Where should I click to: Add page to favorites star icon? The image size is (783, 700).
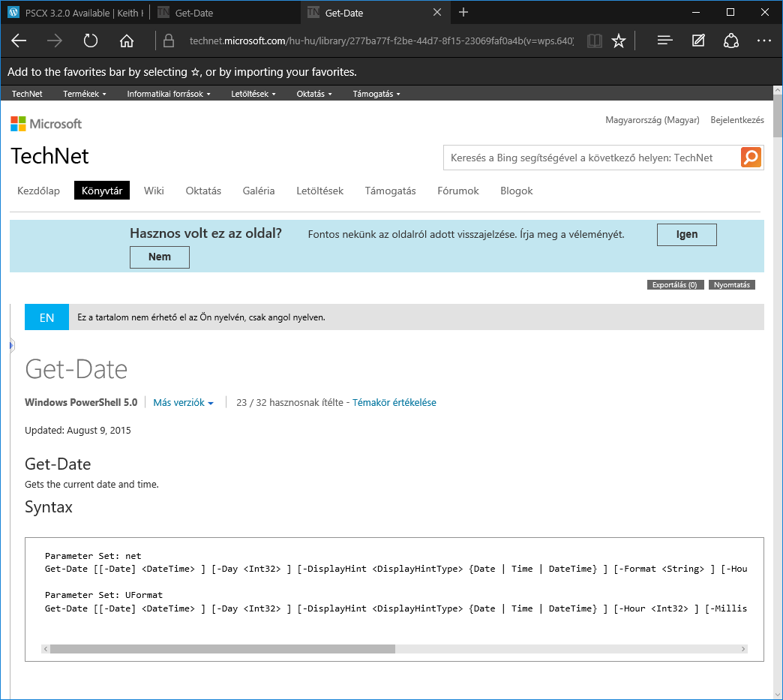tap(619, 41)
